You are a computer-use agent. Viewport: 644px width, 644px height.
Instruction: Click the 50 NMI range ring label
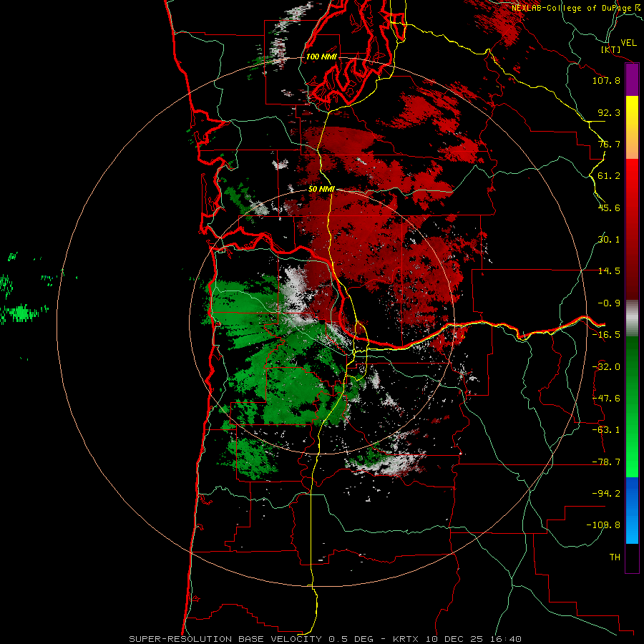(x=321, y=190)
